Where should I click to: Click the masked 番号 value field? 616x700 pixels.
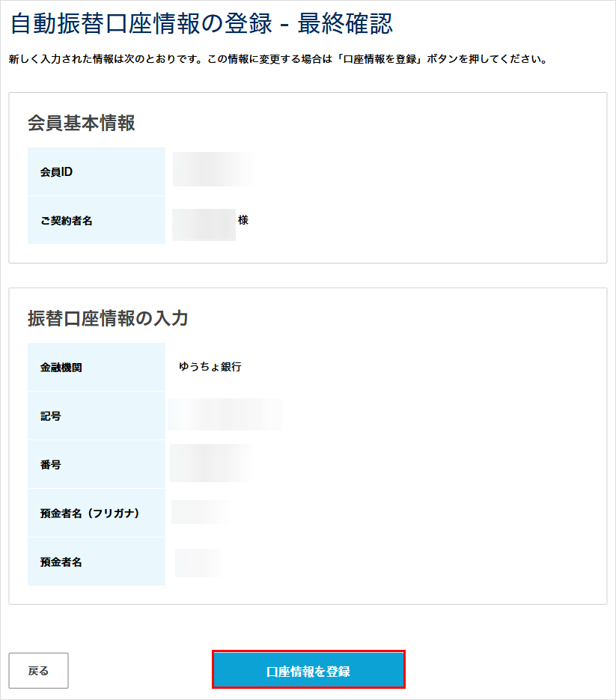[210, 463]
